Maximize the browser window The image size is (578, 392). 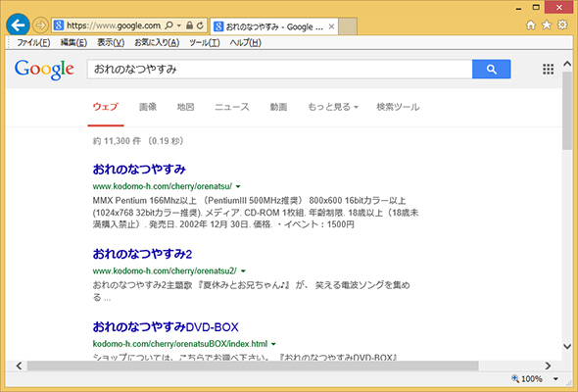(536, 8)
